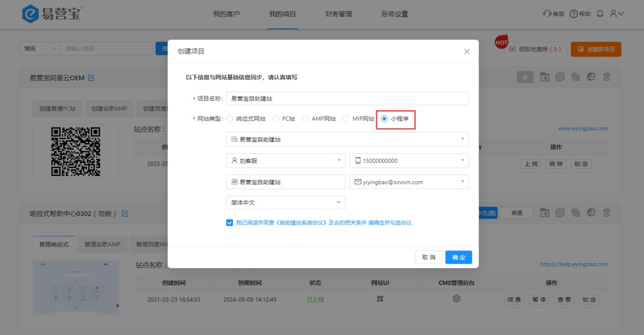This screenshot has height=335, width=644.
Task: Click the website UI tools icon in table
Action: [379, 299]
